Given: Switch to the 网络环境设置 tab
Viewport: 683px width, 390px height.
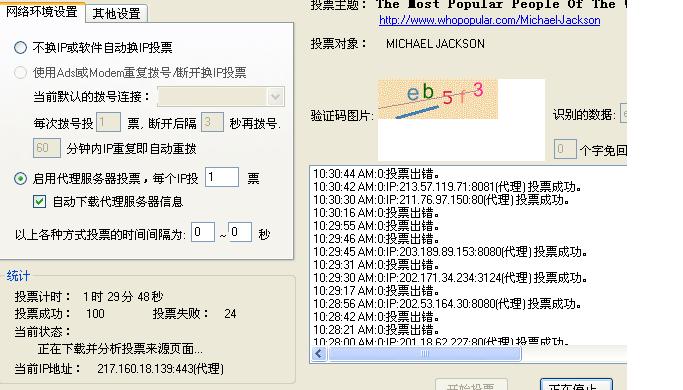Looking at the screenshot, I should [41, 12].
